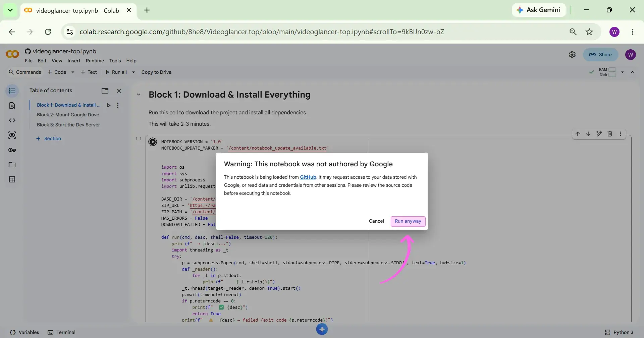Image resolution: width=644 pixels, height=338 pixels.
Task: Add a Text cell
Action: pos(89,72)
